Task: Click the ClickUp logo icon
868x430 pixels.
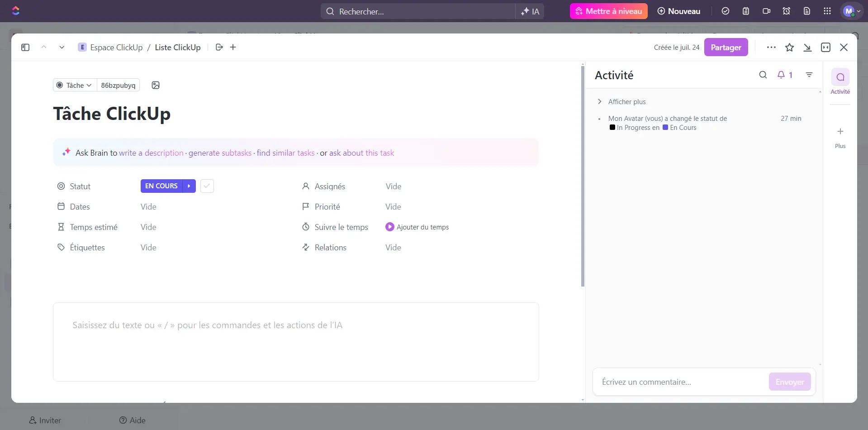Action: [x=16, y=11]
